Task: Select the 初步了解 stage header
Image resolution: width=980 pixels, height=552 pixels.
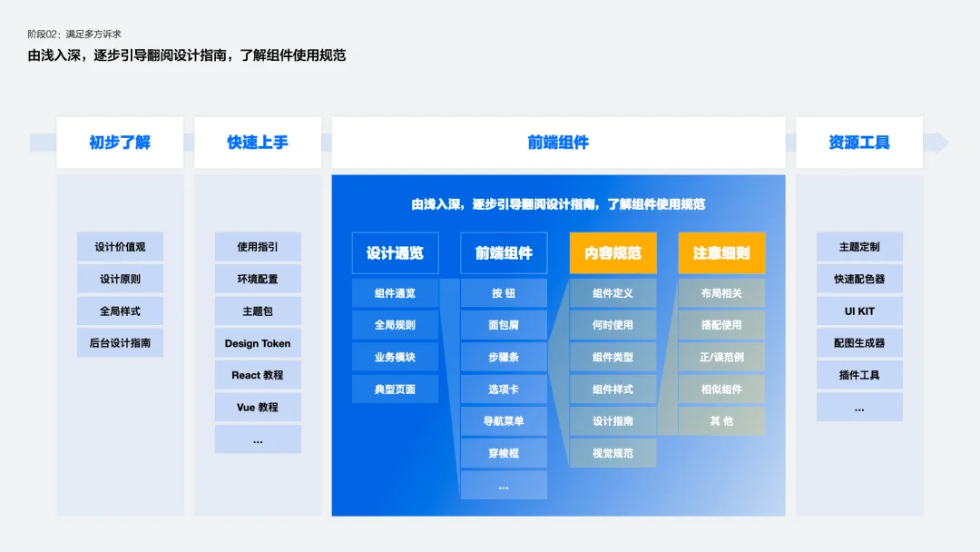Action: pyautogui.click(x=120, y=143)
